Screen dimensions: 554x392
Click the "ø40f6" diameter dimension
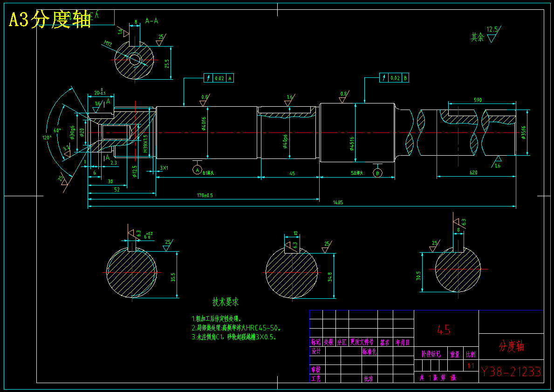[204, 124]
